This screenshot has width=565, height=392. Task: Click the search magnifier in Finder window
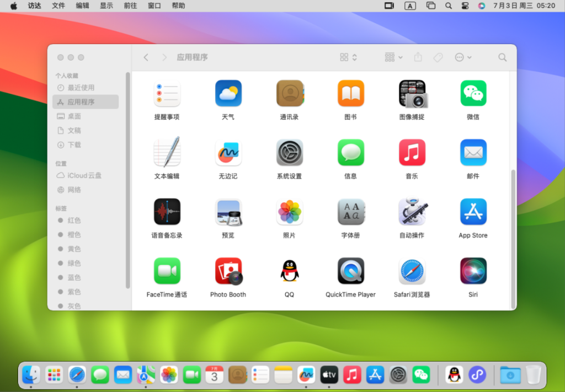pyautogui.click(x=502, y=57)
